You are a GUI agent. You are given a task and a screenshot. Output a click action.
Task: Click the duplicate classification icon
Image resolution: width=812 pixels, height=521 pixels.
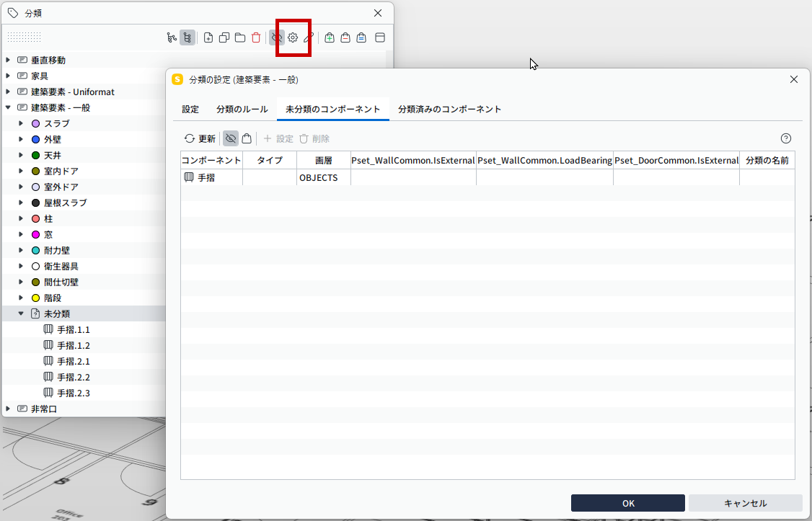pos(224,37)
